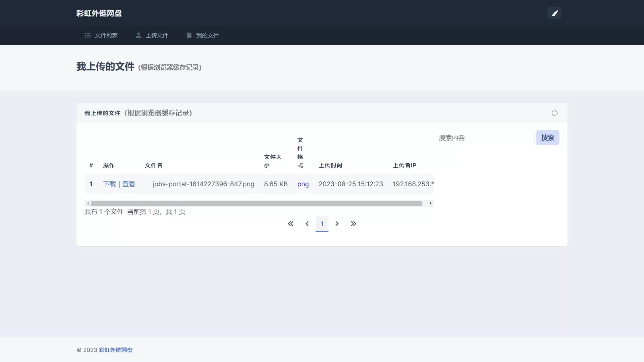
Task: Open the 文件列表 menu item
Action: point(106,35)
